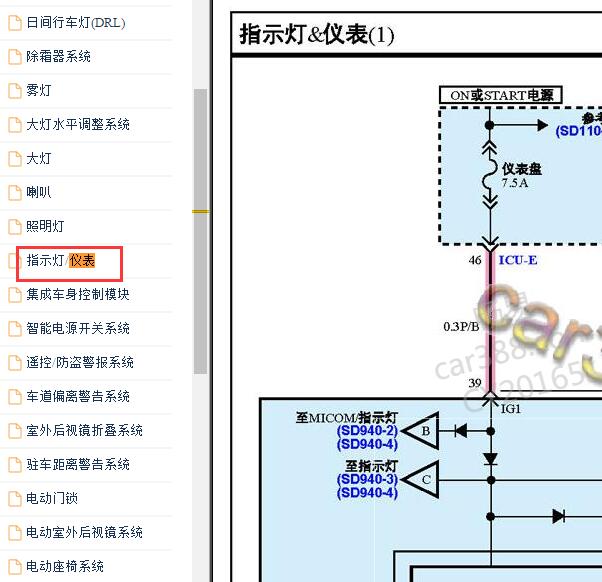Click the document icon beside 喇叭

[x=15, y=192]
